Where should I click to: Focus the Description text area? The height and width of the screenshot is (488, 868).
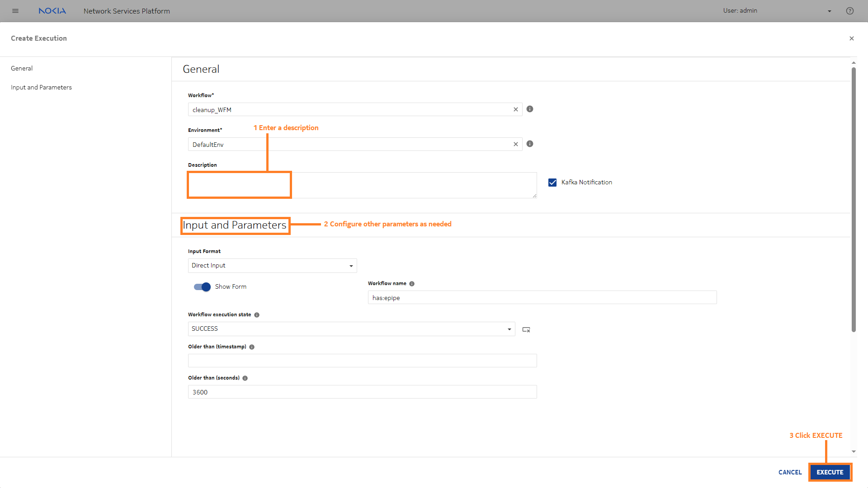[363, 185]
